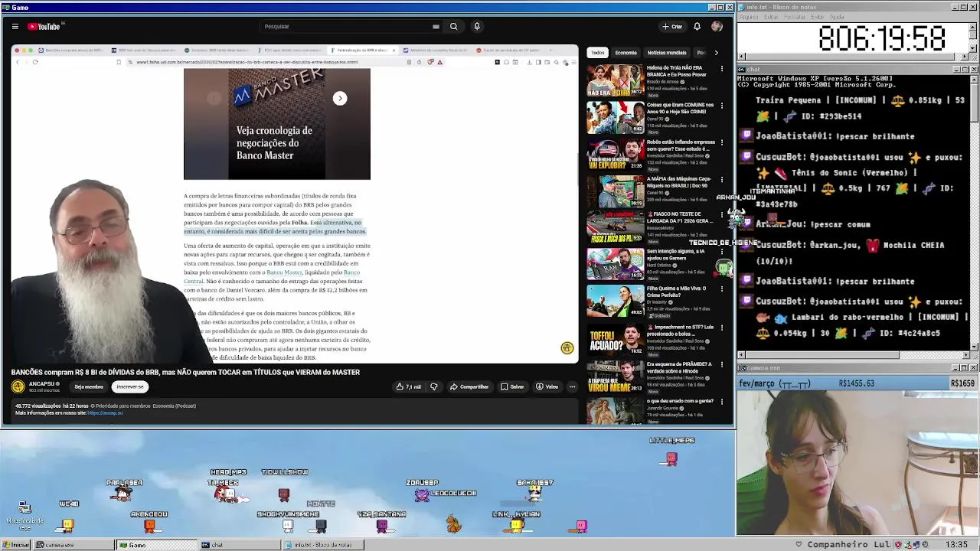980x551 pixels.
Task: Open options for Impeachment no STF video
Action: coord(721,328)
